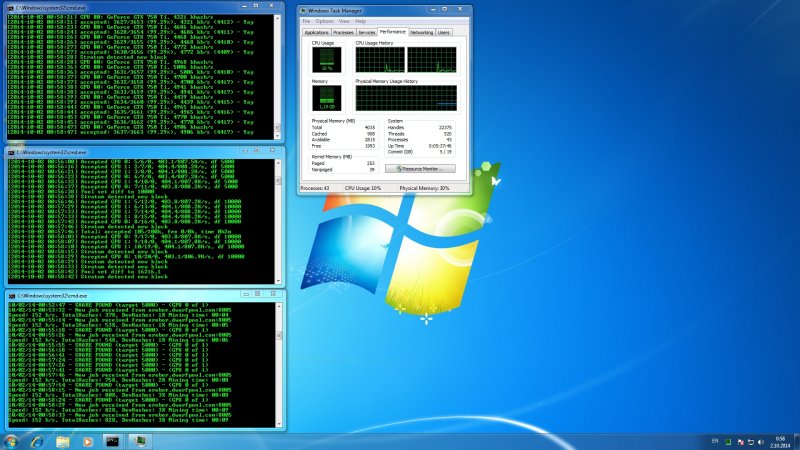Click the 'Paged' row under Kernel Memory
Screen dimensions: 800x450
[343, 163]
